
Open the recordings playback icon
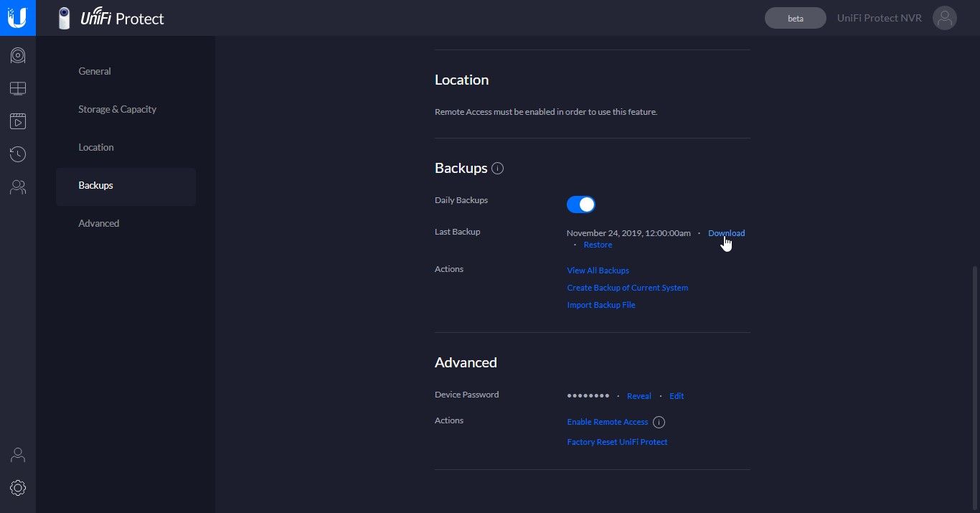pos(18,121)
